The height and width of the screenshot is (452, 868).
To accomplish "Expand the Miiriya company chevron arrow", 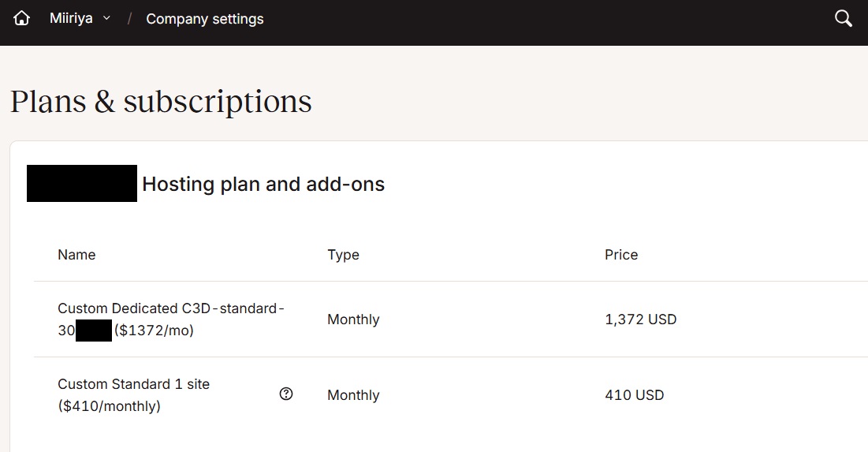I will (107, 18).
